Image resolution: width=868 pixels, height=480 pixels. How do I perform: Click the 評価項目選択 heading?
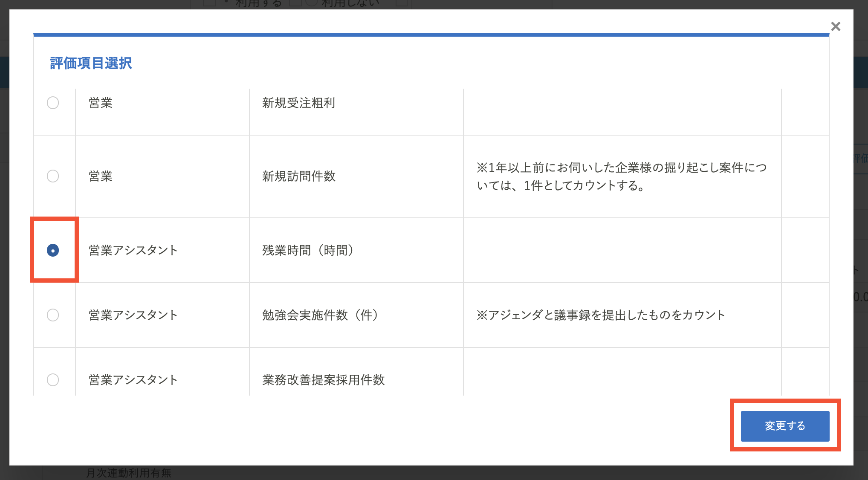pyautogui.click(x=91, y=63)
